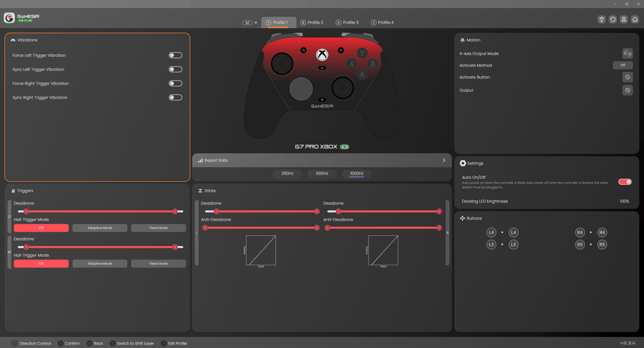The height and width of the screenshot is (348, 644).
Task: Click the M shift-layer key tab
Action: pos(247,23)
